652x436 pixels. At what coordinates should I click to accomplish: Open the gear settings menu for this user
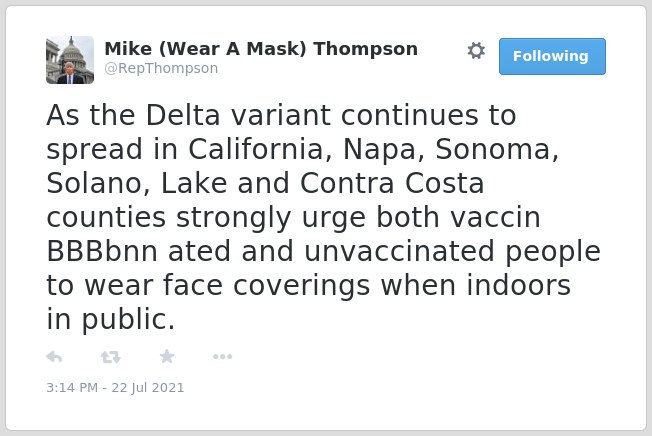click(476, 51)
